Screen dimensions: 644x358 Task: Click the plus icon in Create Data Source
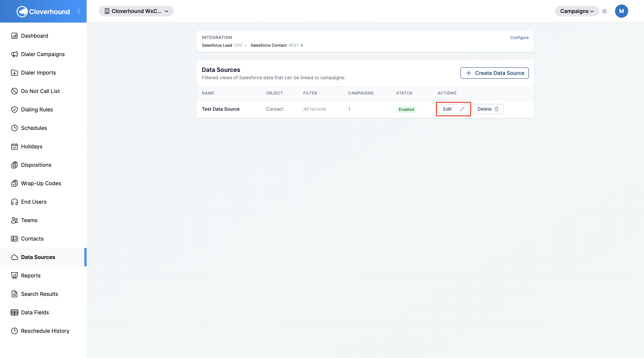tap(469, 73)
